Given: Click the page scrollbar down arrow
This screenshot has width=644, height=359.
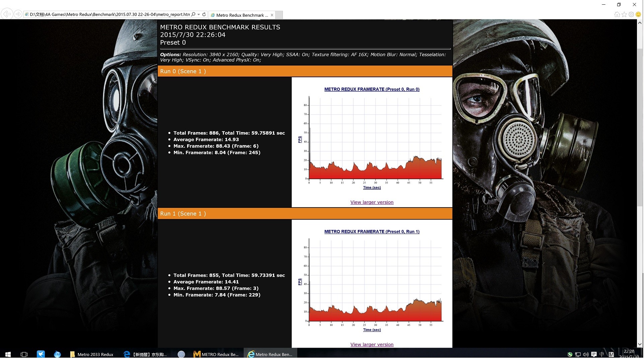Looking at the screenshot, I should point(640,344).
